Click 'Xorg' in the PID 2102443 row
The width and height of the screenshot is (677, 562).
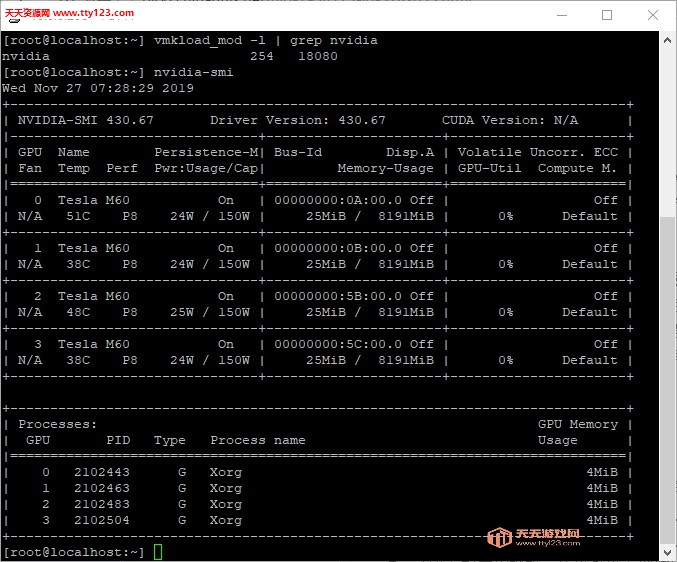tap(226, 472)
